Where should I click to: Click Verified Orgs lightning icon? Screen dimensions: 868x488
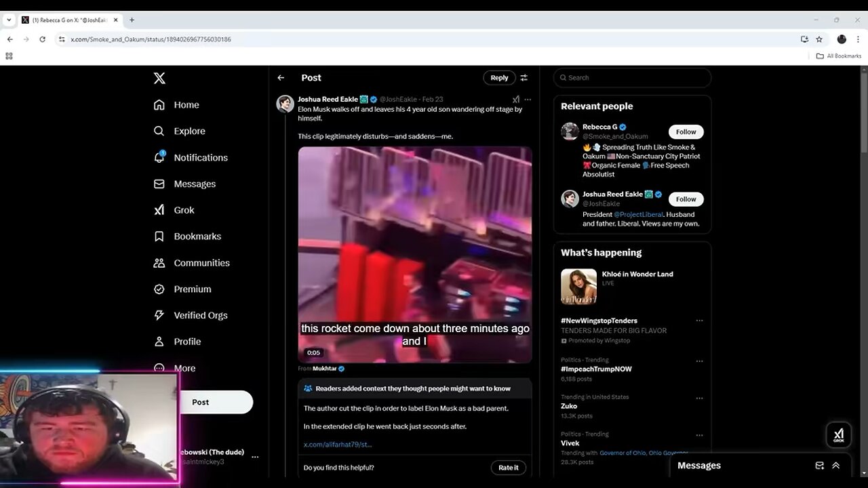tap(159, 315)
